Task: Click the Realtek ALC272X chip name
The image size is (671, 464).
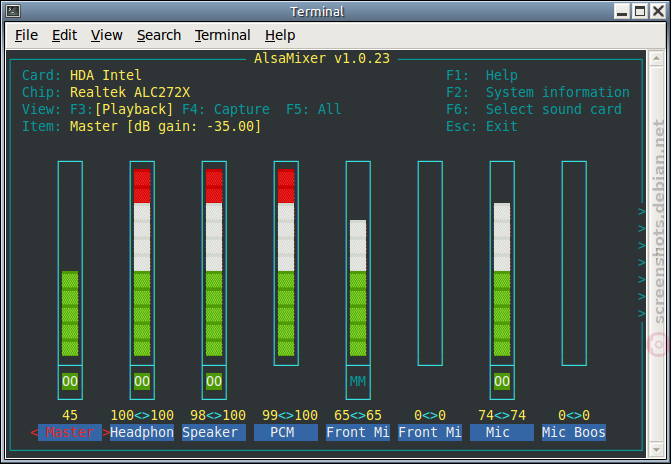Action: (130, 92)
